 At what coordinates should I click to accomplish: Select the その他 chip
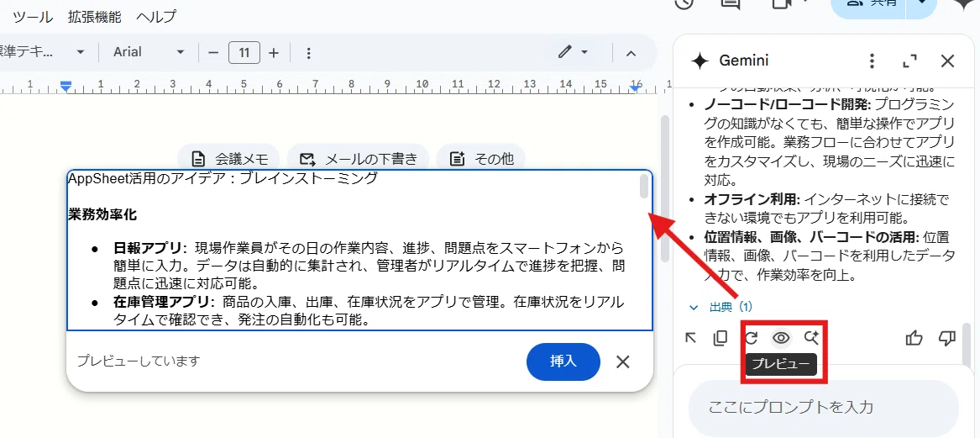[x=481, y=158]
